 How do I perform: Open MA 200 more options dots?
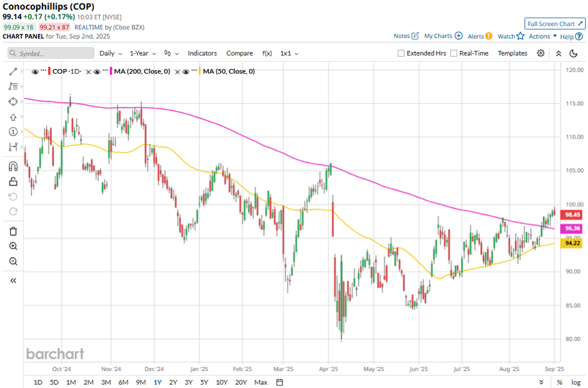pos(105,71)
